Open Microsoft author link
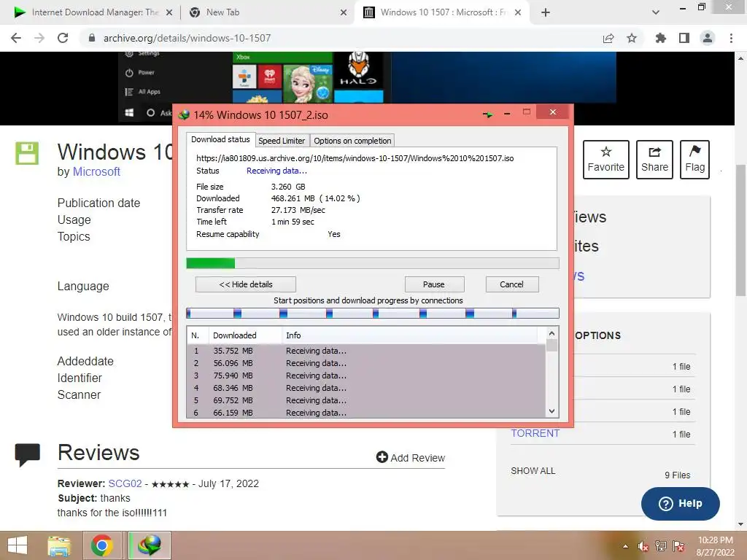This screenshot has height=560, width=747. tap(96, 171)
